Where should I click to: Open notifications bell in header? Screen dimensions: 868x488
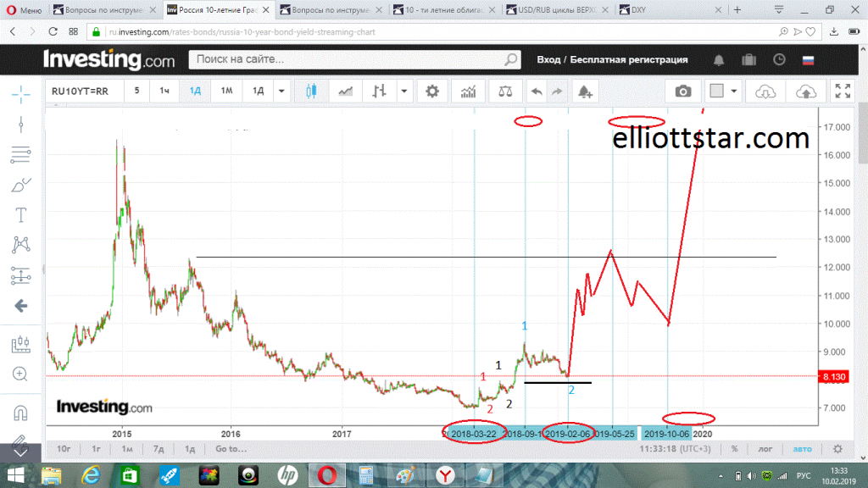click(719, 60)
